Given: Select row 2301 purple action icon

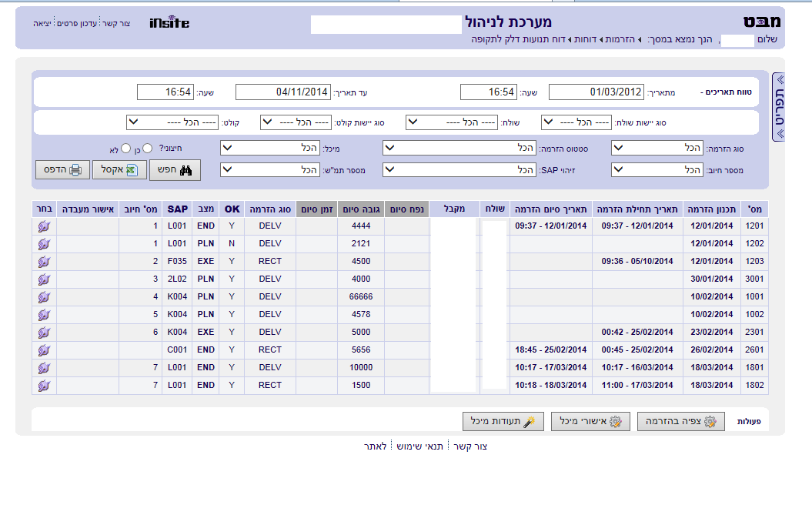Looking at the screenshot, I should 44,332.
